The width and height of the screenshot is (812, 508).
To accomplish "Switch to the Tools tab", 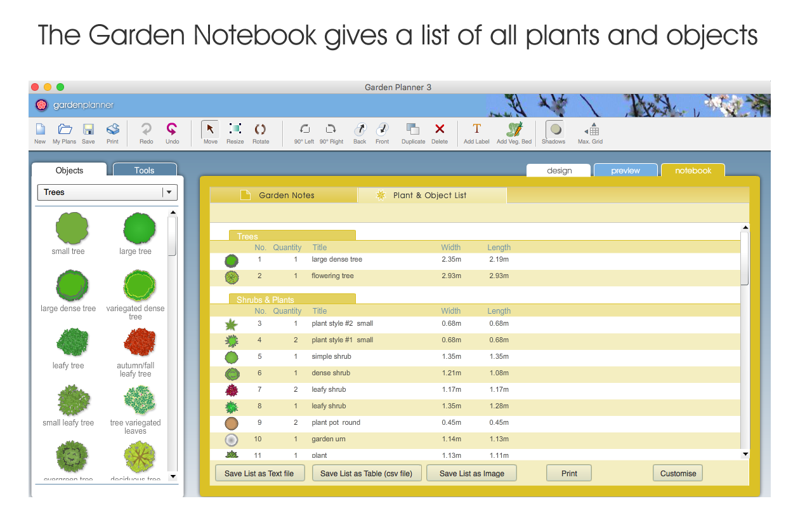I will (145, 170).
